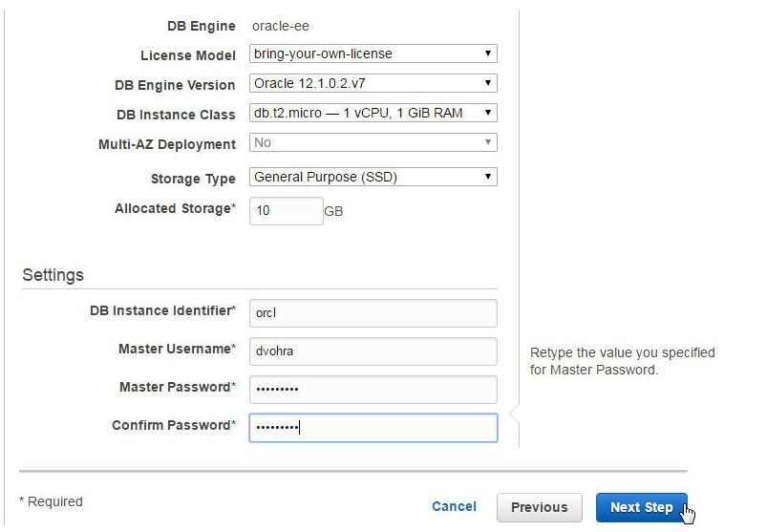Click the Next Step button

pos(641,507)
